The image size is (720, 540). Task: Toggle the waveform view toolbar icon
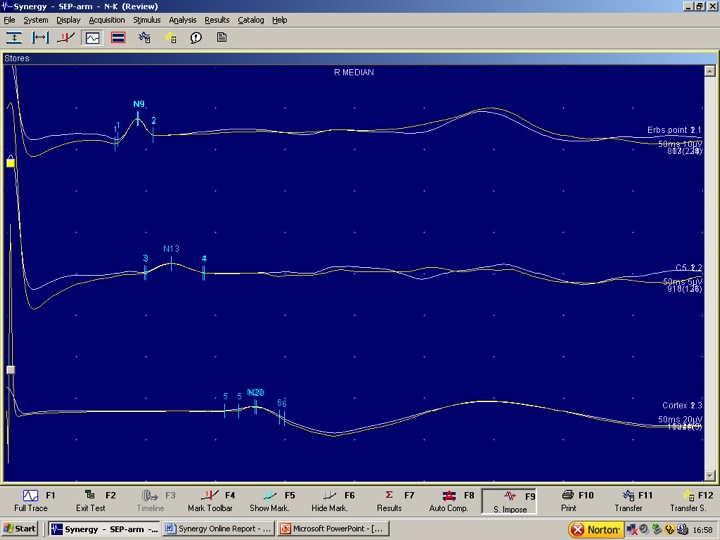coord(92,38)
